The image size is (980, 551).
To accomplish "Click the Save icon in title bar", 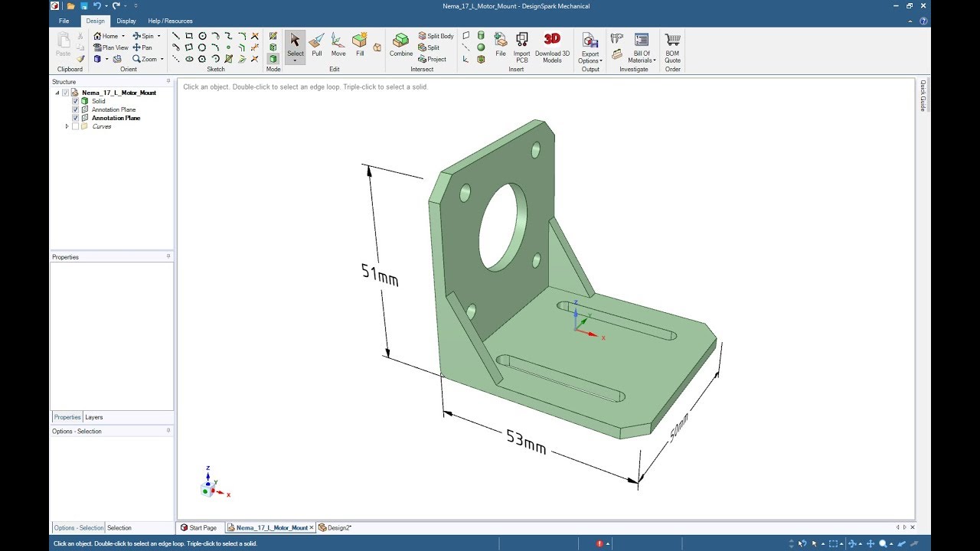I will pos(83,5).
